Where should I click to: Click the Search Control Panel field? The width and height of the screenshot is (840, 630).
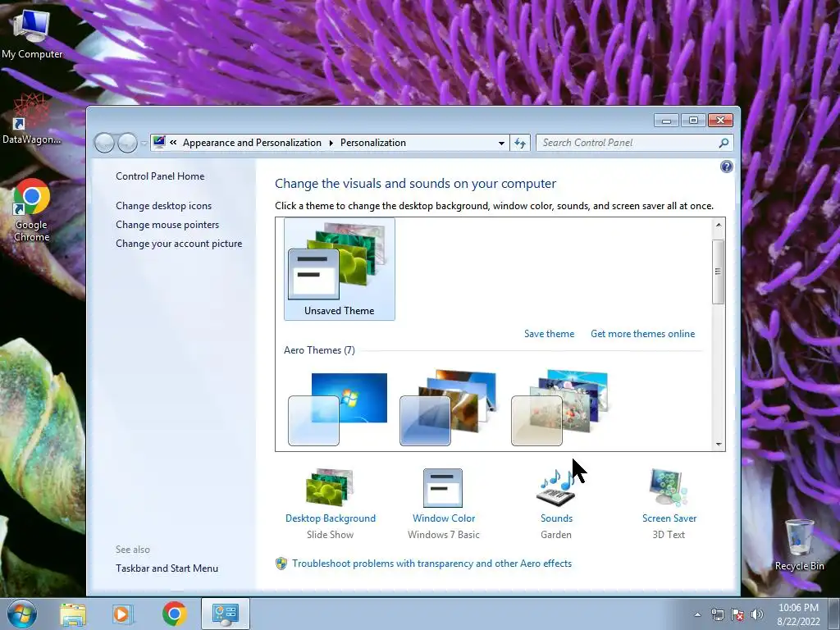(x=628, y=143)
